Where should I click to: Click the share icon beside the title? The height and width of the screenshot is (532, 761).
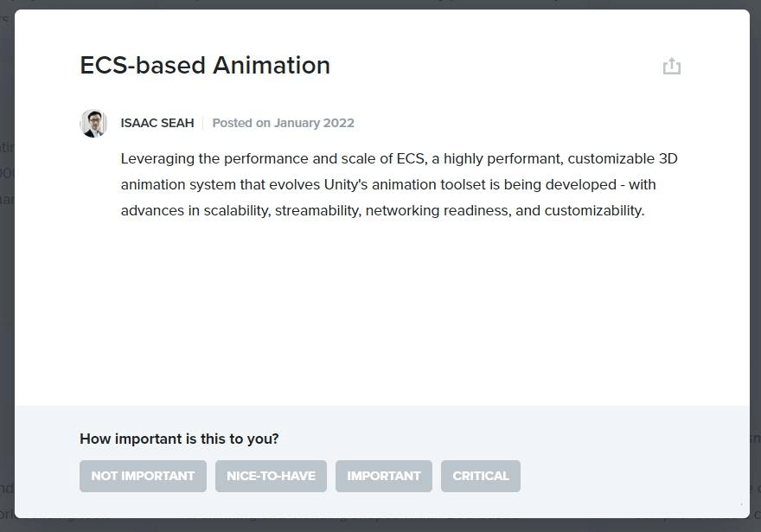coord(672,66)
